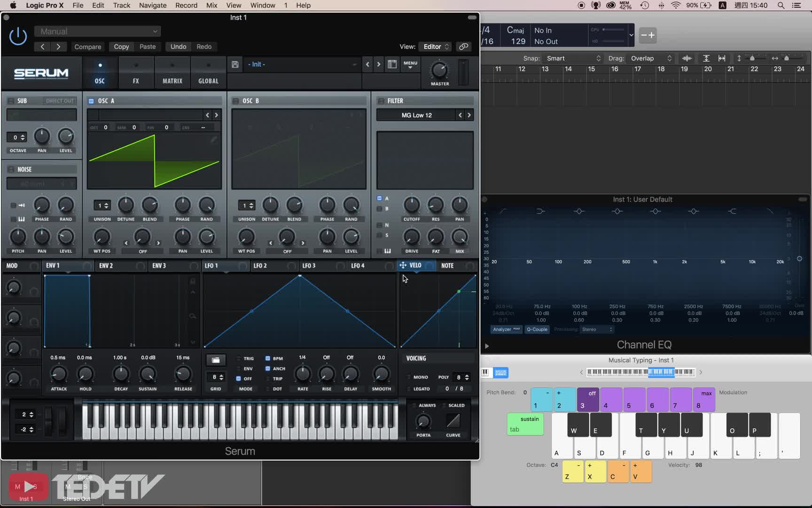Enable the OSC B oscillator
The width and height of the screenshot is (812, 508).
click(236, 101)
